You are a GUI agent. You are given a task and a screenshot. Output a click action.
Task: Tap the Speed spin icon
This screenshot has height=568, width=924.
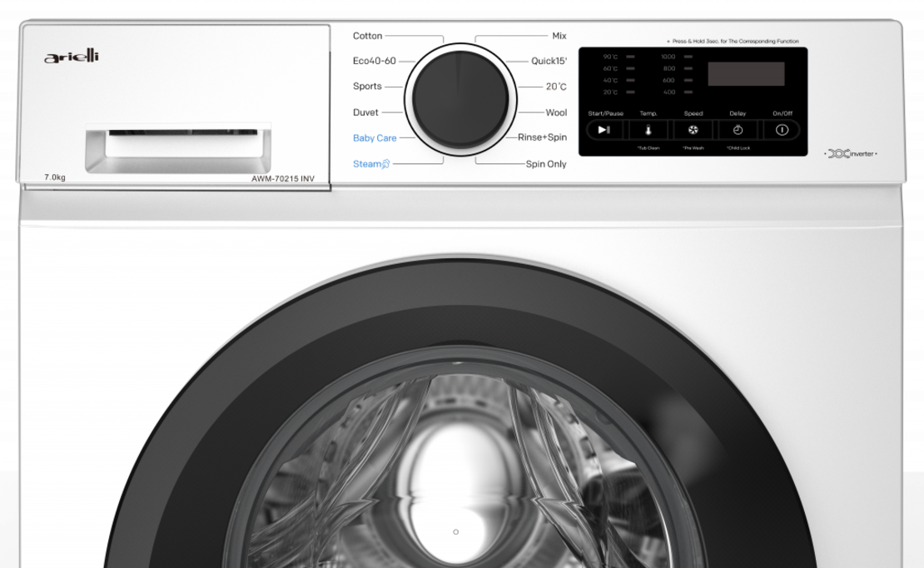point(693,130)
